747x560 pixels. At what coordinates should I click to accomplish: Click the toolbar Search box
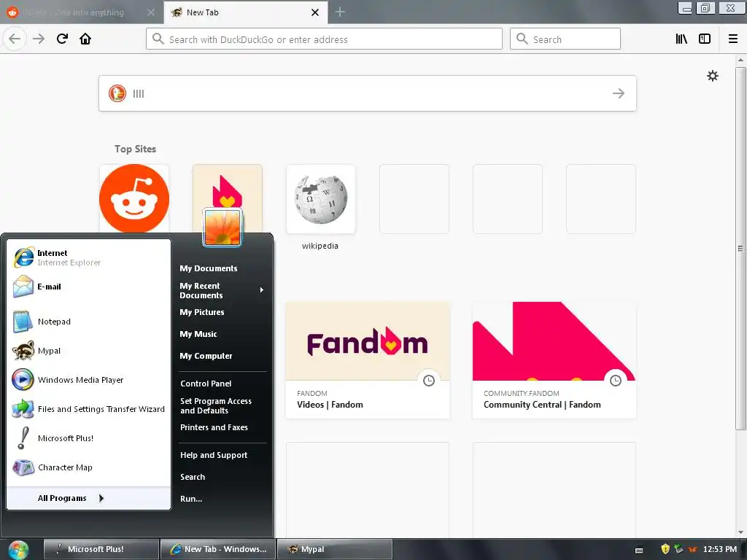coord(565,39)
